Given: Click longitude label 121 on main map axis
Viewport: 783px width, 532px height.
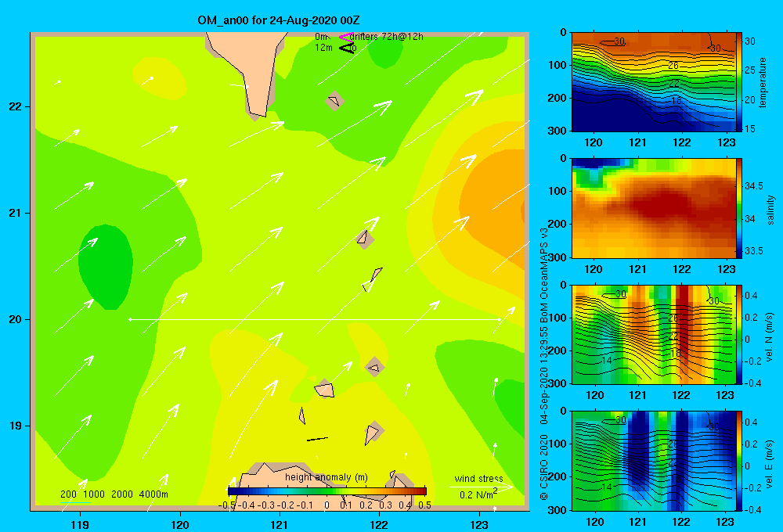Looking at the screenshot, I should pyautogui.click(x=280, y=524).
